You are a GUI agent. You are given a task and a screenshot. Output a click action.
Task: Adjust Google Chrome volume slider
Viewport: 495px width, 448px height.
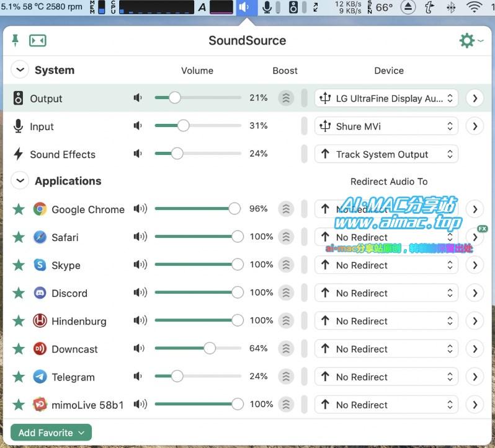click(198, 209)
